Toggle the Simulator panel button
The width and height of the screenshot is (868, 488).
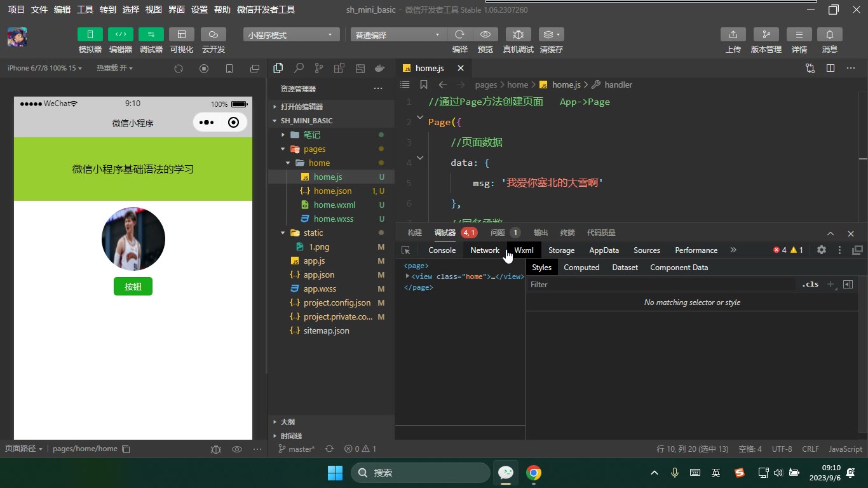tap(90, 34)
